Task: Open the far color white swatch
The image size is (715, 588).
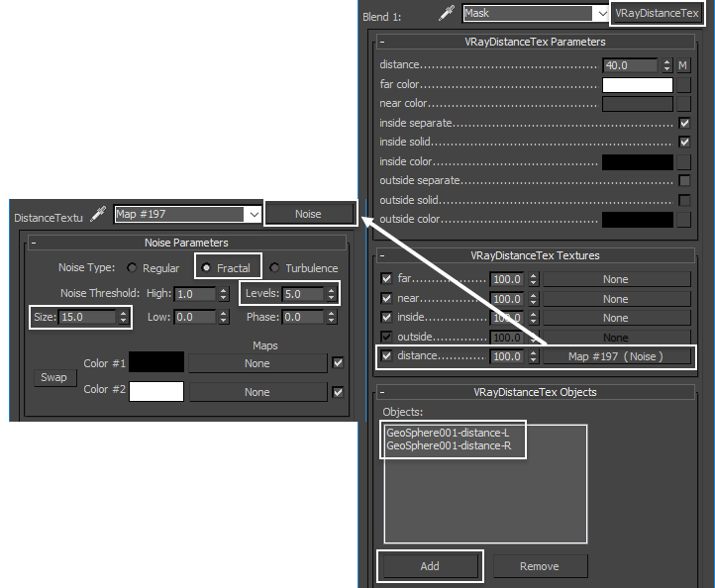Action: tap(638, 85)
